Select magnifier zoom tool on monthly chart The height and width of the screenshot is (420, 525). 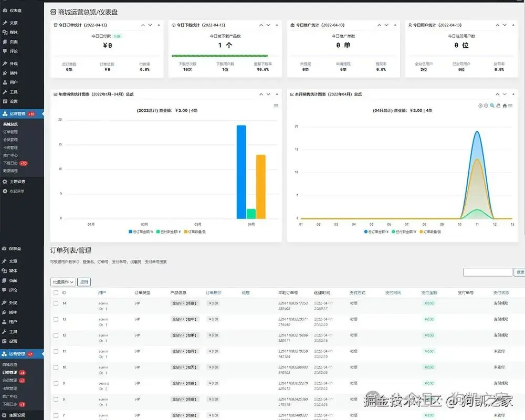click(x=492, y=106)
